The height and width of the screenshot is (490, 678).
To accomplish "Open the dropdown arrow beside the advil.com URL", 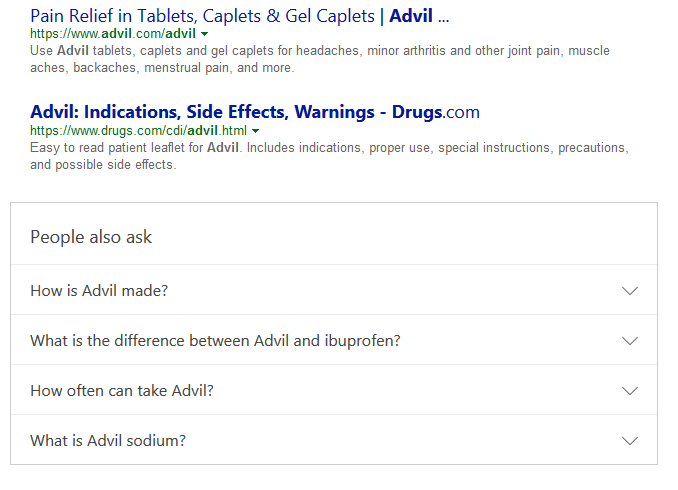I will (x=204, y=34).
